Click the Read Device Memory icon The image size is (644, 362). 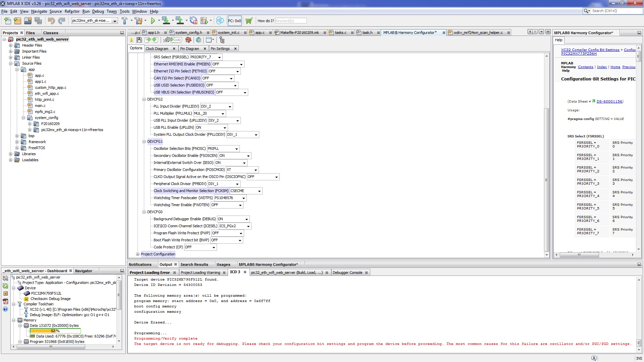pos(180,21)
